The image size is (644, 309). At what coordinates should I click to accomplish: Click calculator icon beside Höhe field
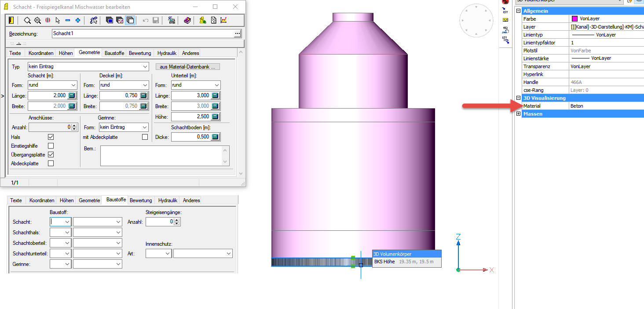215,116
